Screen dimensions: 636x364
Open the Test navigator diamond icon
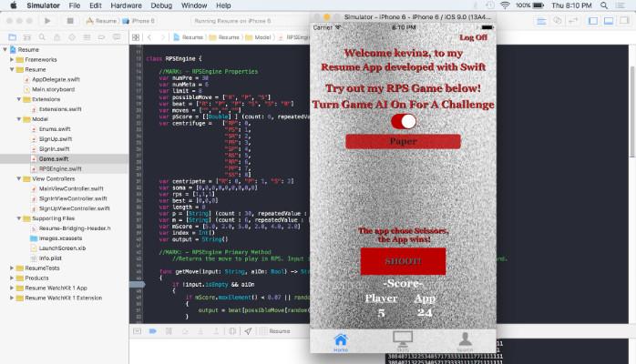72,37
